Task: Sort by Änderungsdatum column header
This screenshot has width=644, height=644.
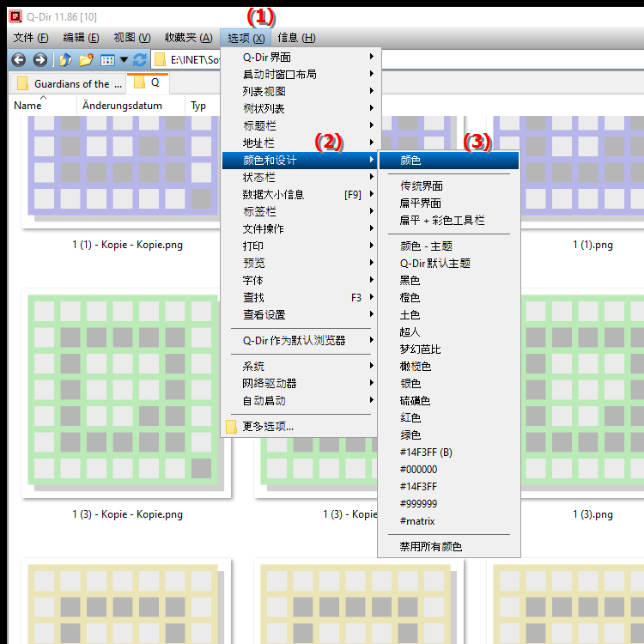Action: [x=131, y=106]
